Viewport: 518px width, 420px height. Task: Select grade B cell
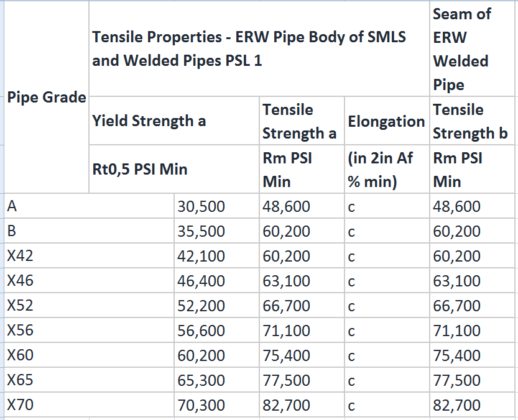89,231
